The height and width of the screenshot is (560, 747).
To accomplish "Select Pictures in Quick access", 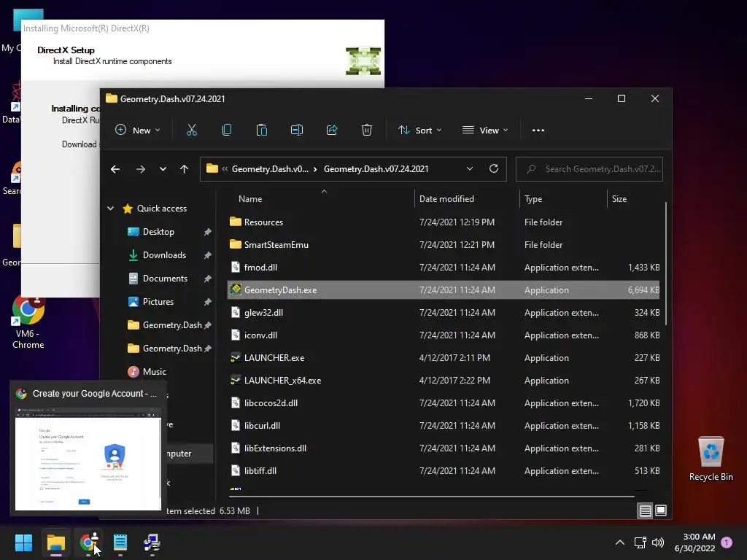I will point(158,301).
